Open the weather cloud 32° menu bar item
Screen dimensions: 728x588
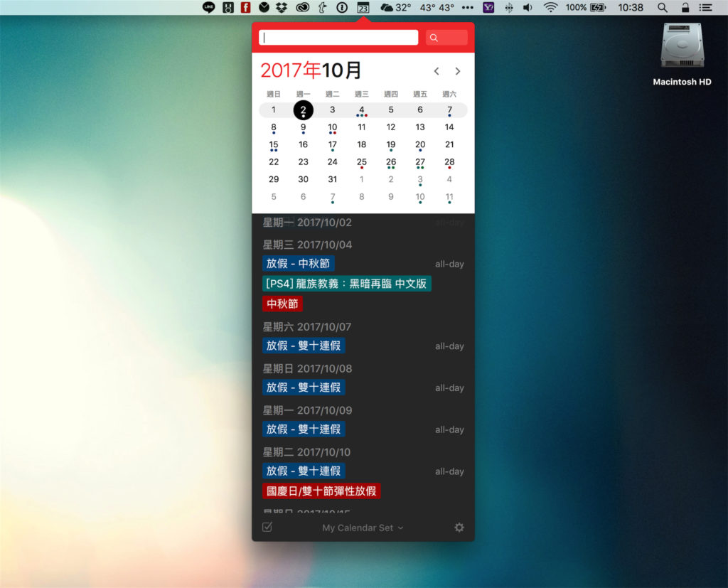coord(395,7)
